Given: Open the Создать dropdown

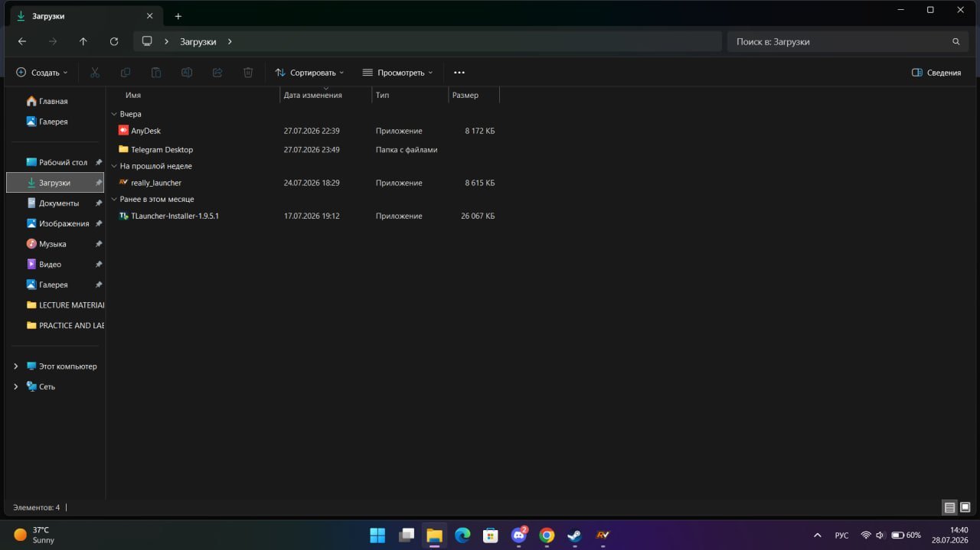Looking at the screenshot, I should click(x=42, y=73).
